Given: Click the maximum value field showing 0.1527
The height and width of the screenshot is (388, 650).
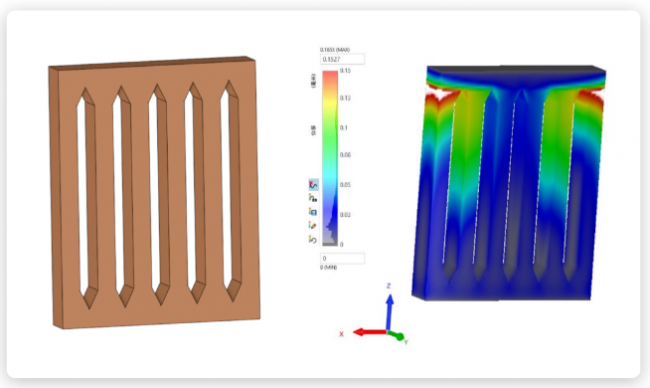Looking at the screenshot, I should click(342, 59).
